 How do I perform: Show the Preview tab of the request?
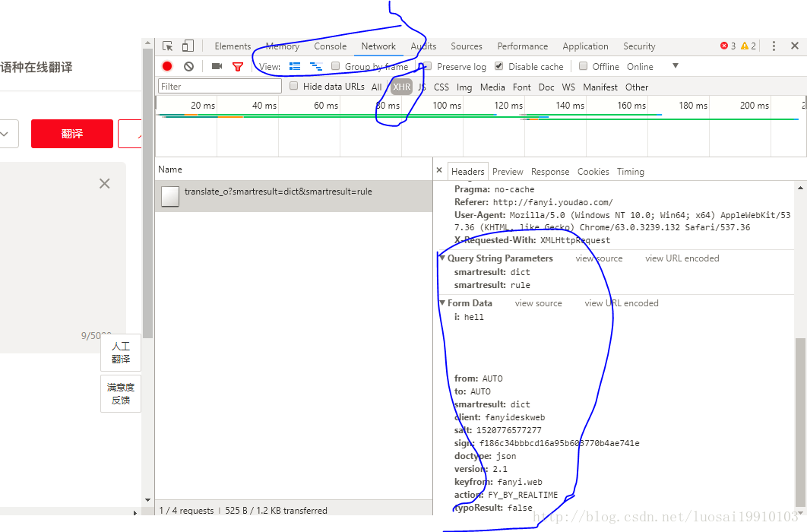click(508, 171)
